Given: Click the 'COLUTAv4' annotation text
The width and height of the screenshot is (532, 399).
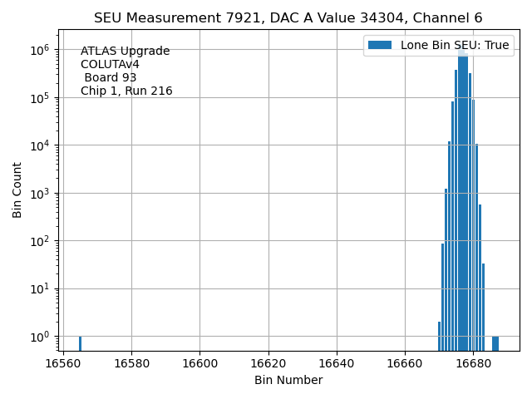Looking at the screenshot, I should tap(110, 65).
